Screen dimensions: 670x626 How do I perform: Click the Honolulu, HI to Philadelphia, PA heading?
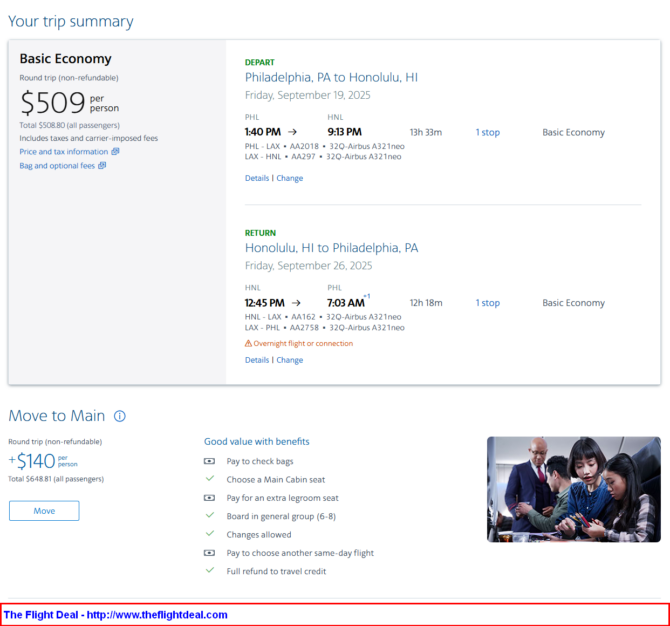pyautogui.click(x=331, y=248)
